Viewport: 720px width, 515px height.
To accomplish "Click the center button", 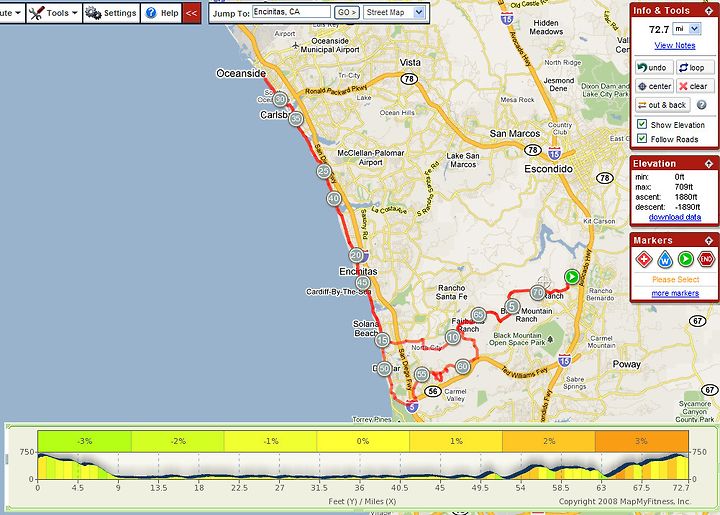I will click(x=654, y=86).
